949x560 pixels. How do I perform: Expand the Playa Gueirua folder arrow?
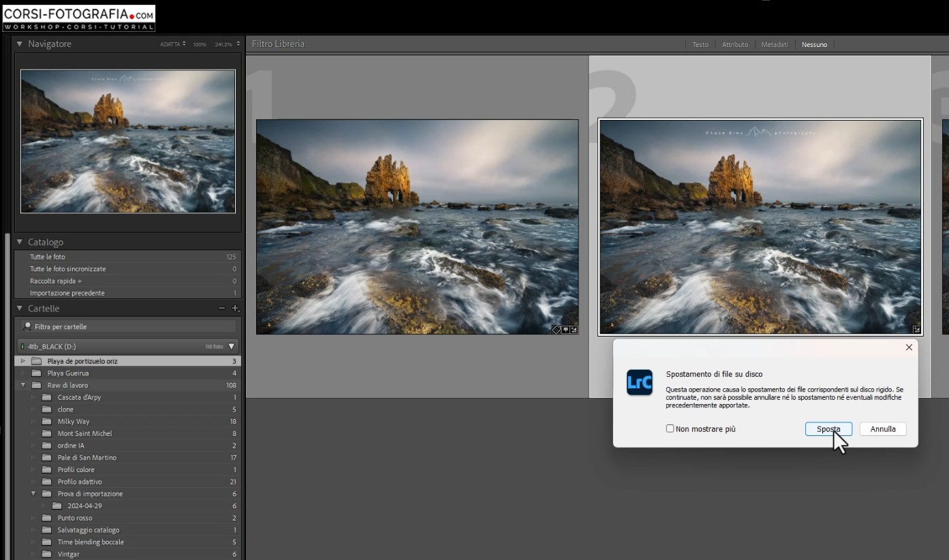(25, 373)
